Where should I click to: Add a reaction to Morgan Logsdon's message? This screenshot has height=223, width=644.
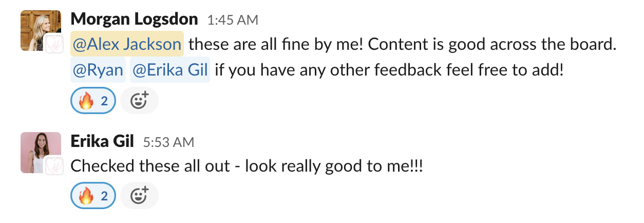click(140, 101)
